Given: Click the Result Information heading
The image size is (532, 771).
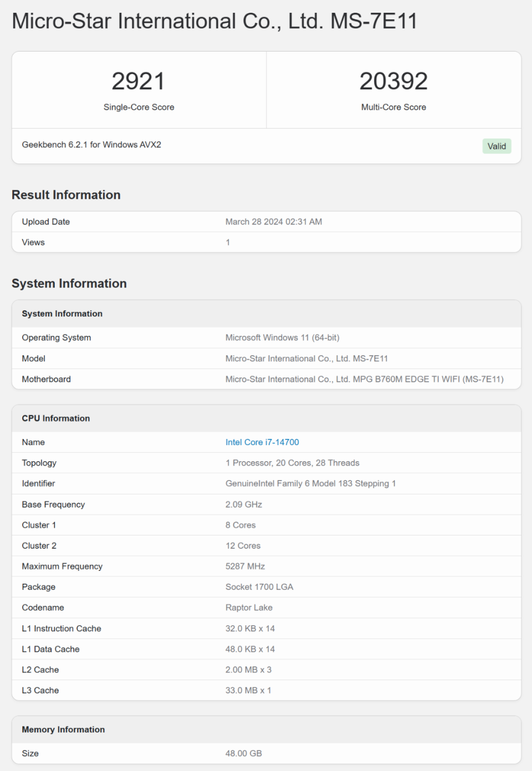Looking at the screenshot, I should (66, 195).
